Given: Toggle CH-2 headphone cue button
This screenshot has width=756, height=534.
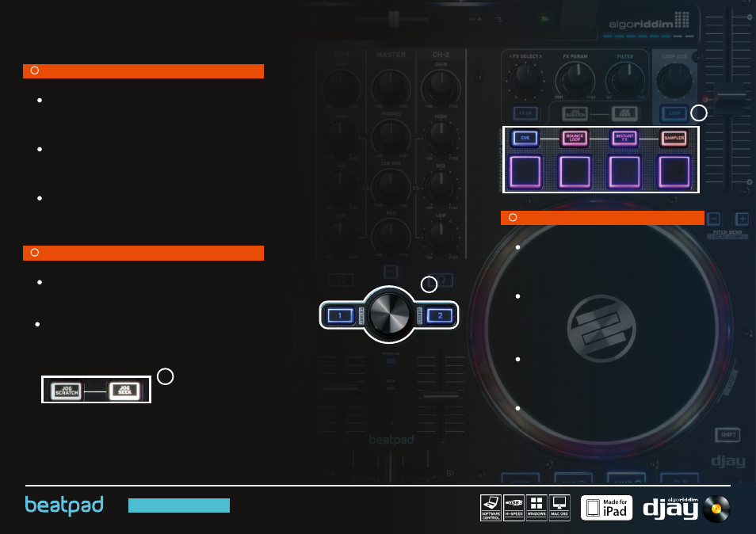Looking at the screenshot, I should (441, 280).
